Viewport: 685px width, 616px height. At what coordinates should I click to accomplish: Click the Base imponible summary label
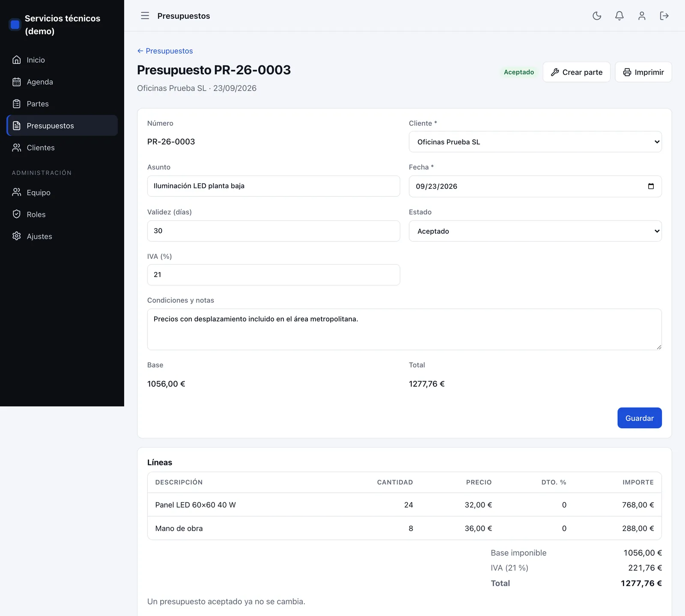tap(518, 553)
